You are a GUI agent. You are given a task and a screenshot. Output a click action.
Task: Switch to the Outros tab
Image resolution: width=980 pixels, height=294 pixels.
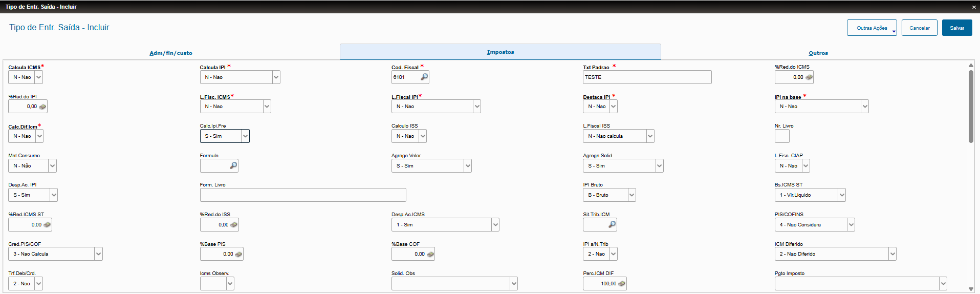818,53
